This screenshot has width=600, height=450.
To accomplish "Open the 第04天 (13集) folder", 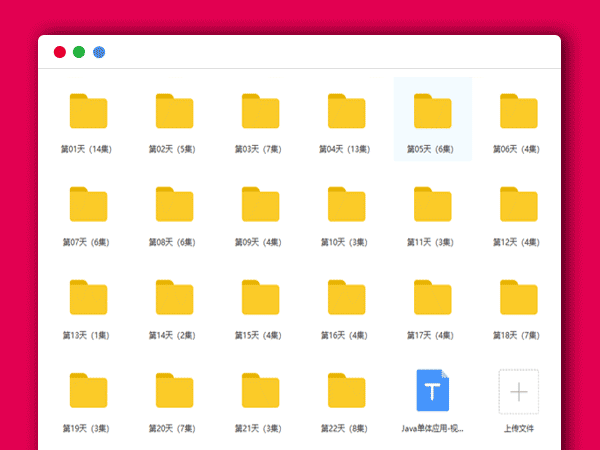I will coord(346,111).
